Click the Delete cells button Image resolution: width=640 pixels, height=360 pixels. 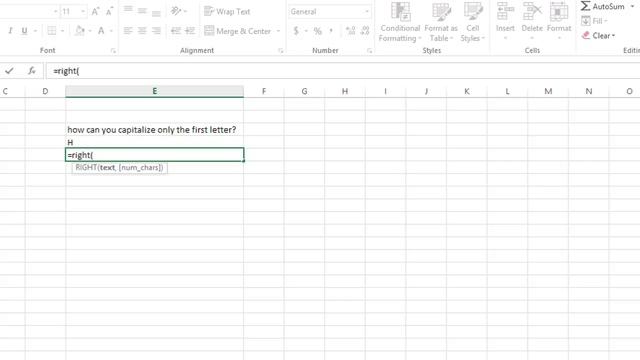pos(532,20)
